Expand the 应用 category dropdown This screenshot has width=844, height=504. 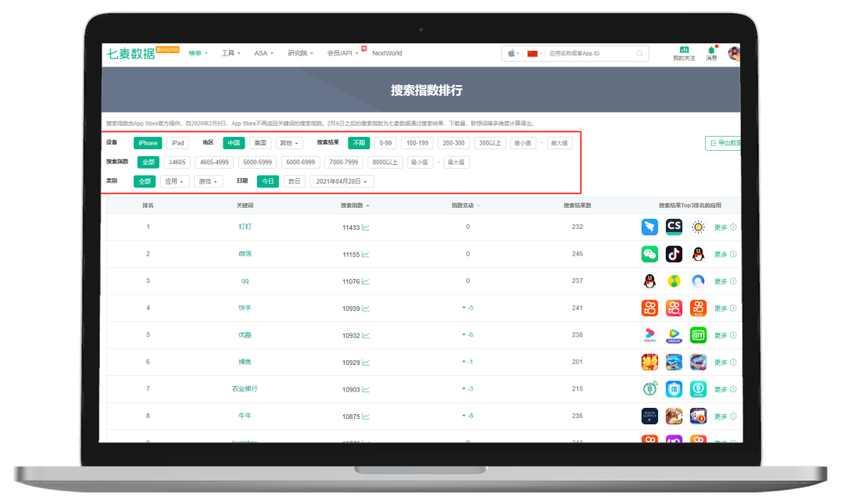point(173,181)
